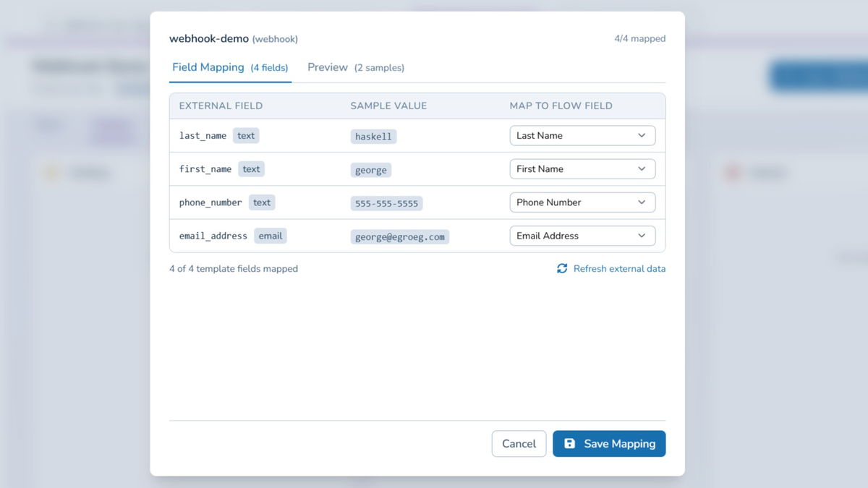
Task: Click the Cancel button
Action: 519,443
